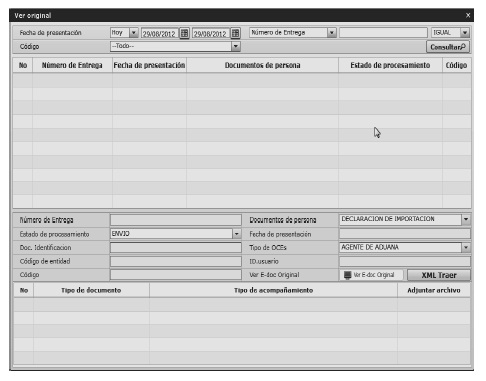This screenshot has height=381, width=486.
Task: Click the No column header in upper table
Action: point(23,65)
